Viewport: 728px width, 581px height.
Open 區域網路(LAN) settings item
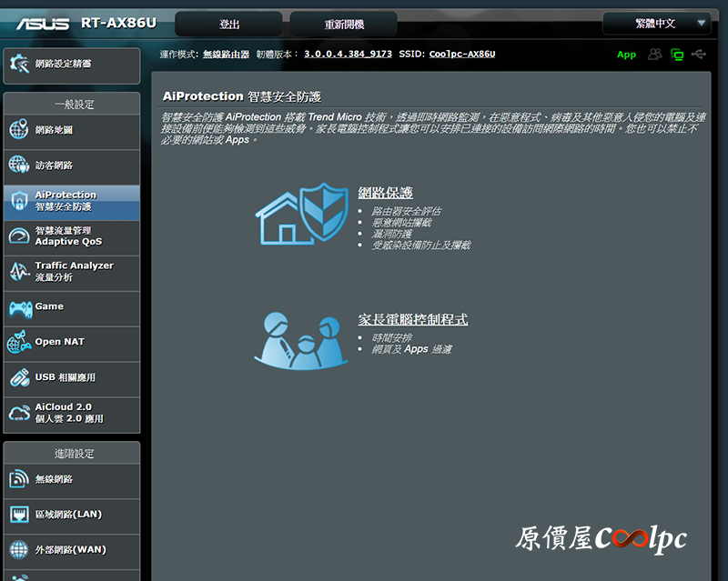(x=72, y=516)
